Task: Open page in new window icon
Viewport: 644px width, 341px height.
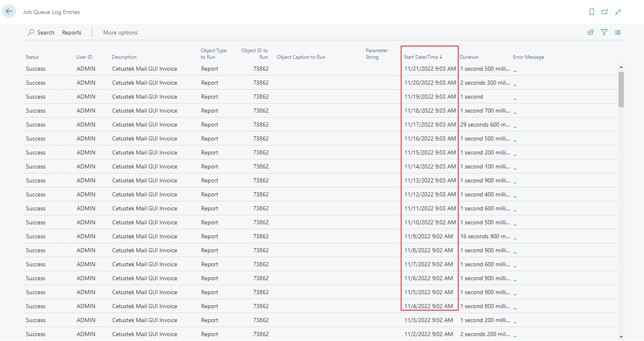Action: pyautogui.click(x=605, y=12)
